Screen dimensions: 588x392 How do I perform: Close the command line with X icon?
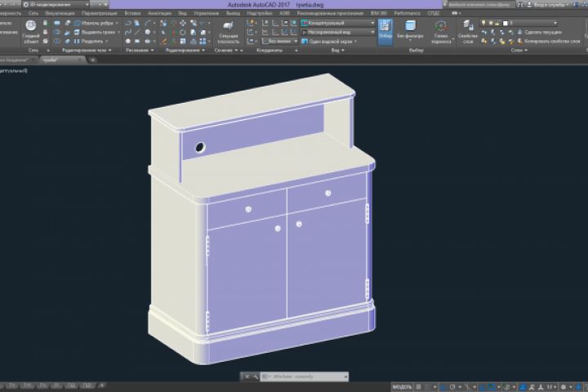[247, 376]
